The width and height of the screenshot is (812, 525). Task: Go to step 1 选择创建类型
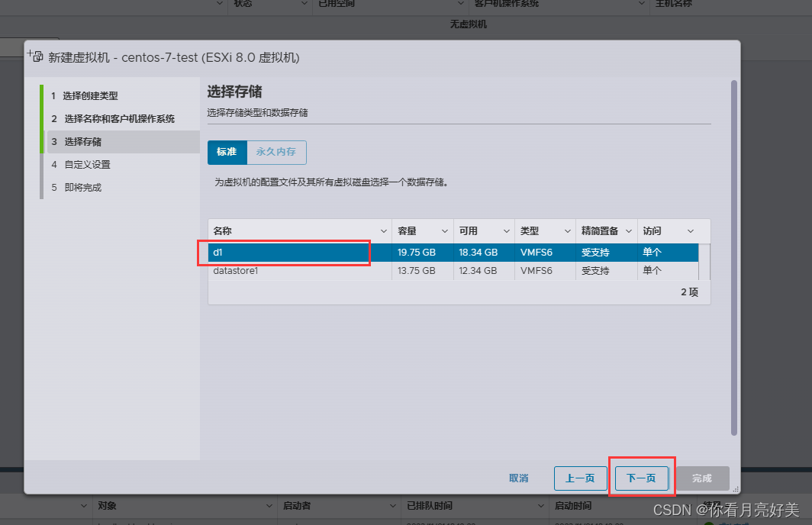(x=85, y=96)
